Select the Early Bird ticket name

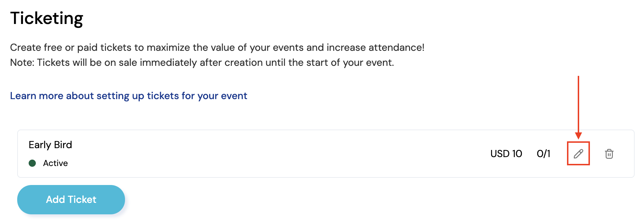coord(50,145)
